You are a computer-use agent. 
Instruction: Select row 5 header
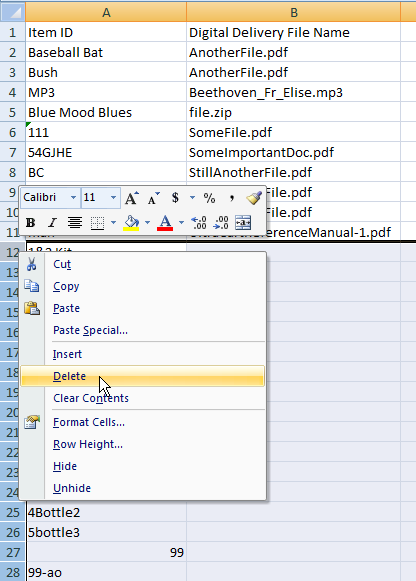[x=13, y=113]
